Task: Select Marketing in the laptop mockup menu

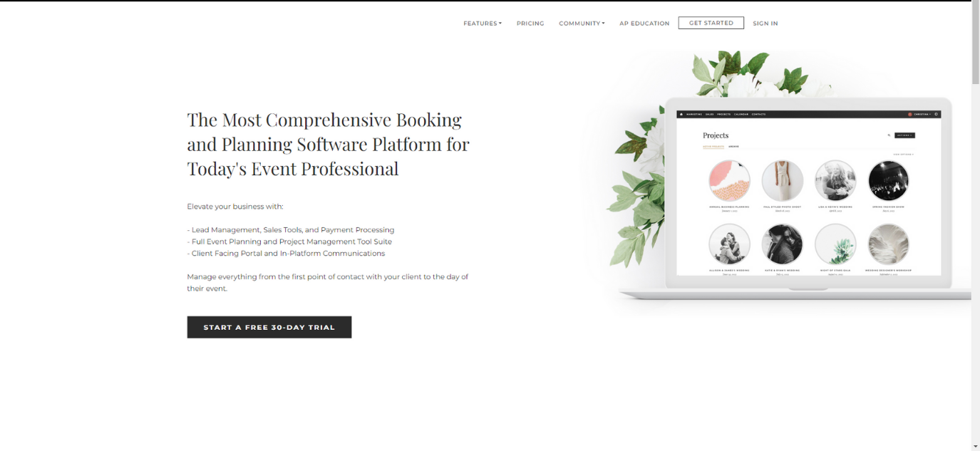Action: coord(694,114)
